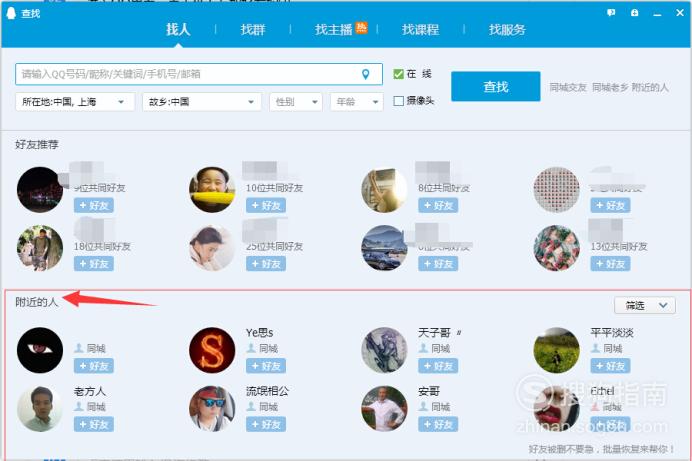Open 天子哥 profile avatar
This screenshot has width=692, height=461.
pyautogui.click(x=384, y=350)
